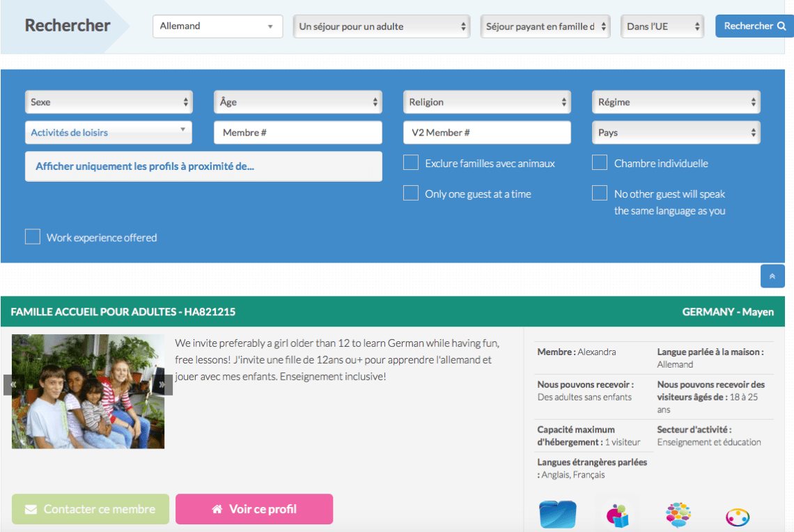Click the circle of people icon
The height and width of the screenshot is (532, 794).
coord(737,517)
